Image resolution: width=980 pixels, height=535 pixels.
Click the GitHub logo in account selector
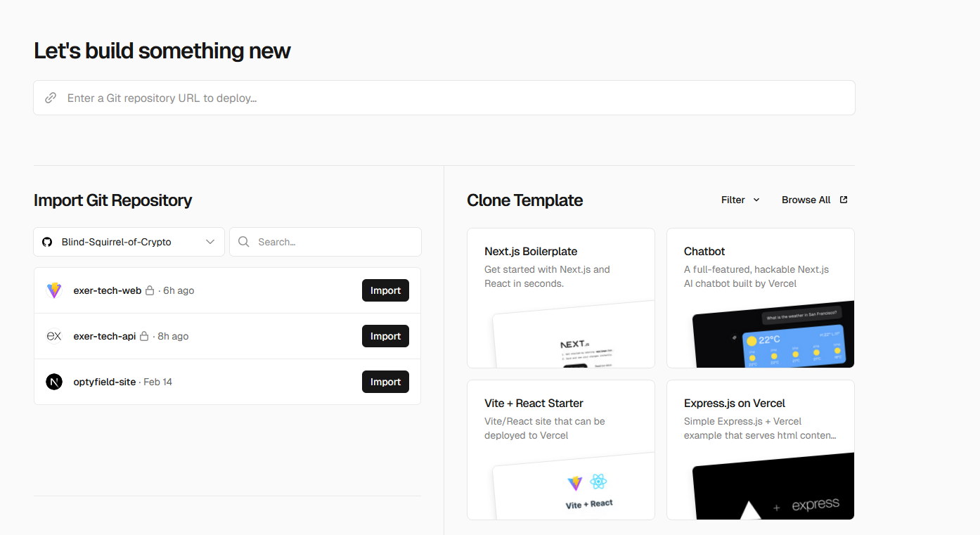(47, 242)
